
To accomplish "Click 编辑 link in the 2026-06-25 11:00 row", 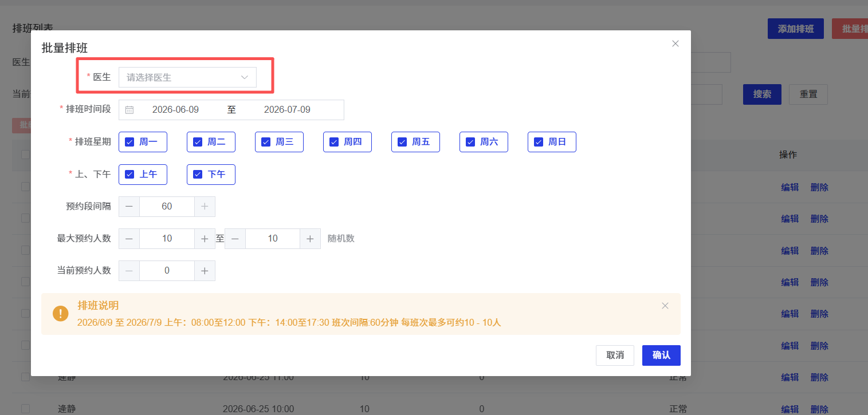I will 790,378.
